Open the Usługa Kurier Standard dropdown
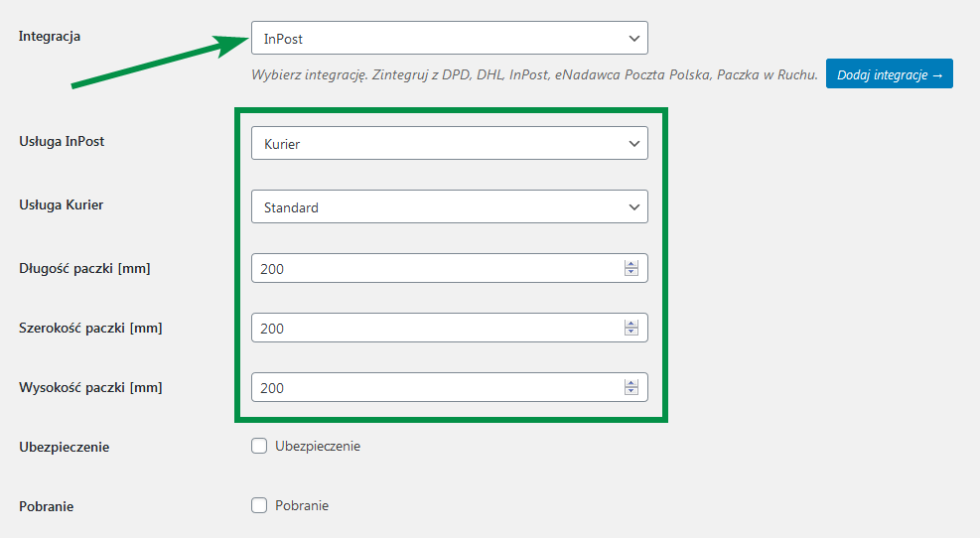Screen dimensions: 980x538 point(450,206)
